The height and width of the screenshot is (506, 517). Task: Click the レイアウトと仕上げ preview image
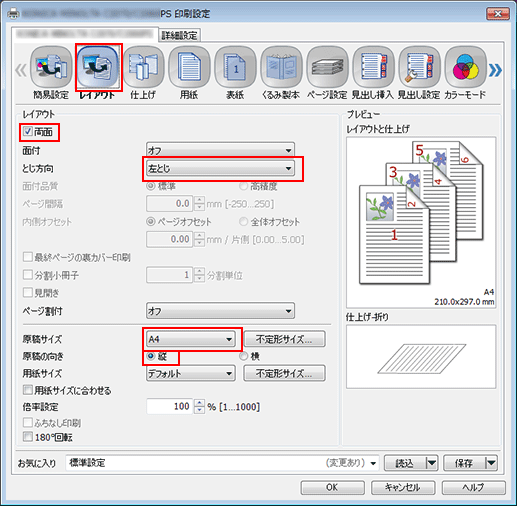point(421,222)
